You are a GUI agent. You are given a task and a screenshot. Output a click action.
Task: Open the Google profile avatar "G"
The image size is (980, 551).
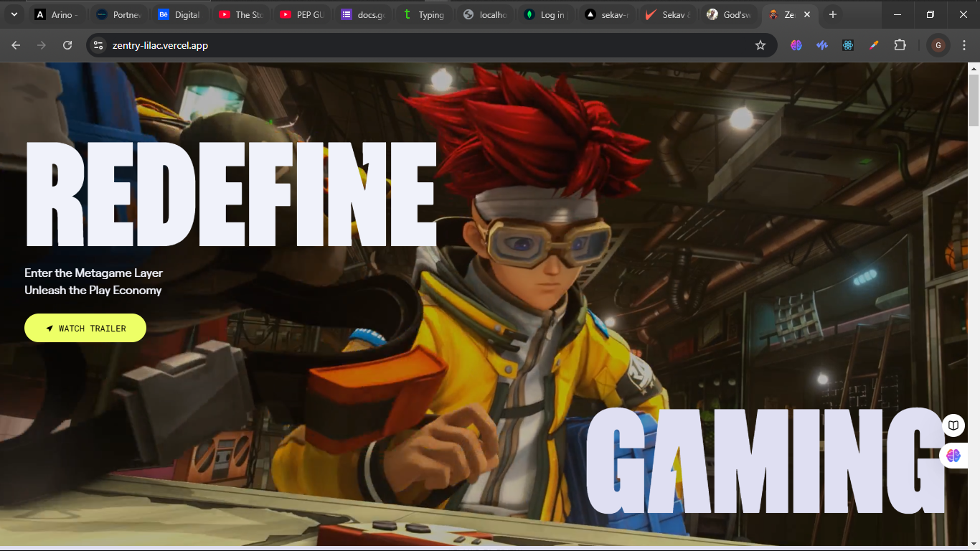938,45
